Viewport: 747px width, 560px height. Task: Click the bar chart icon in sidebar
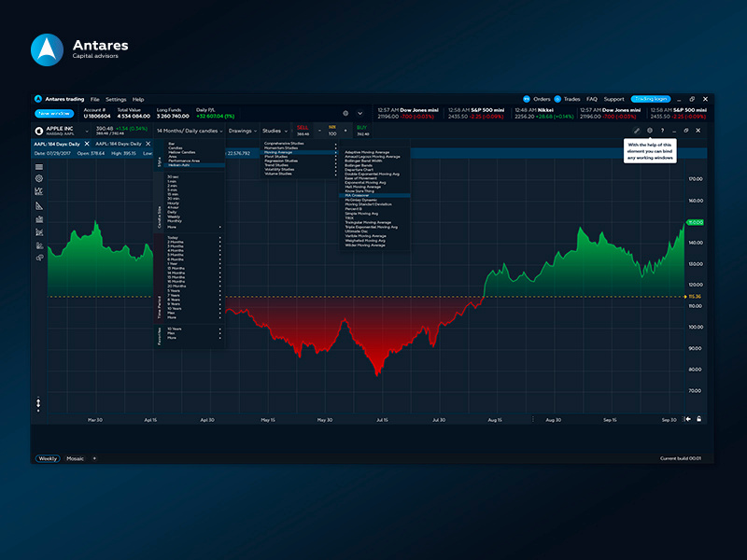pos(39,219)
